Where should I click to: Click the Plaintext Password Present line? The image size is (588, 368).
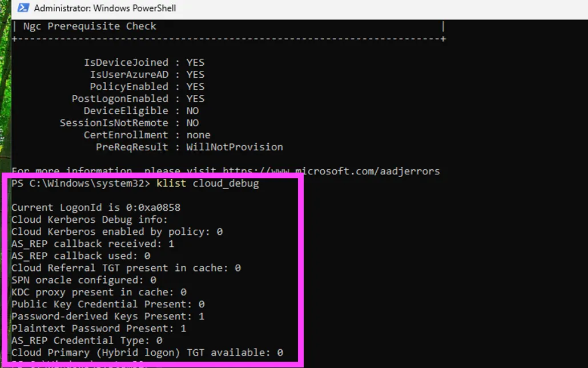tap(99, 329)
